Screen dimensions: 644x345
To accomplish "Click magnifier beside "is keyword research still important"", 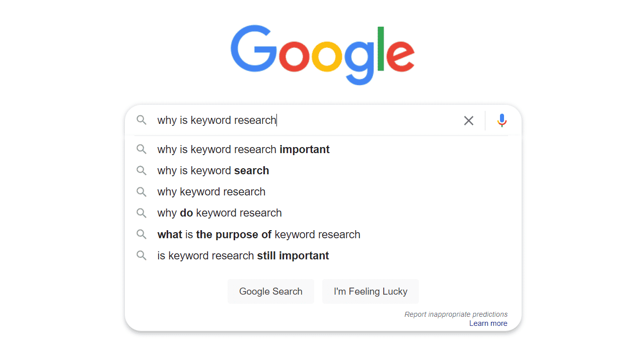I will pyautogui.click(x=141, y=255).
